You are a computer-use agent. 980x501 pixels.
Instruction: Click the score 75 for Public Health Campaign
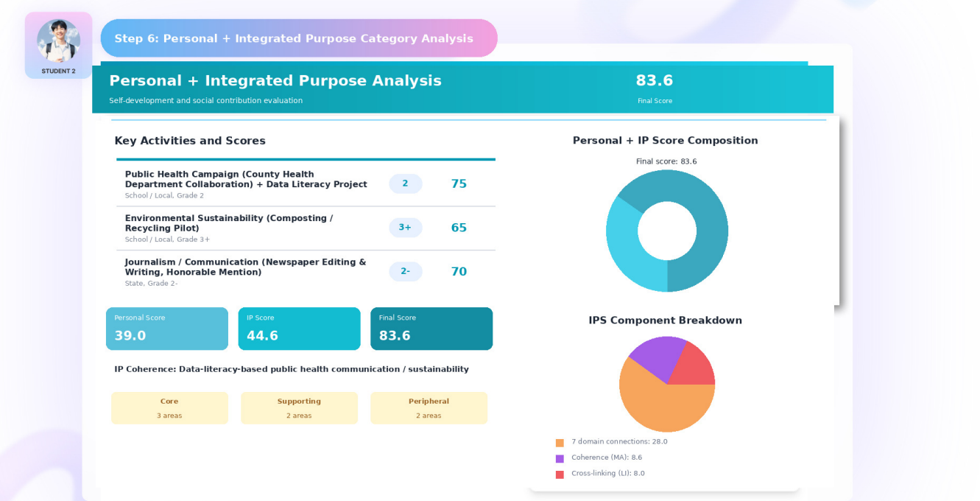[459, 184]
